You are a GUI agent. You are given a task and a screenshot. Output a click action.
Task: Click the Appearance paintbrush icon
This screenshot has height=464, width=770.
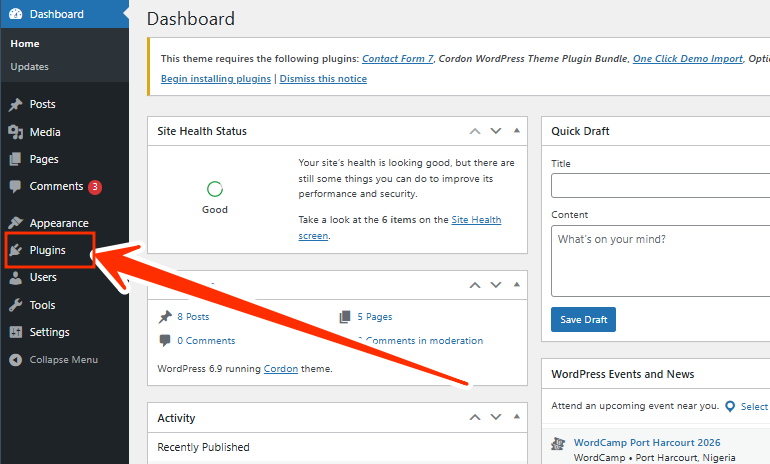[16, 223]
